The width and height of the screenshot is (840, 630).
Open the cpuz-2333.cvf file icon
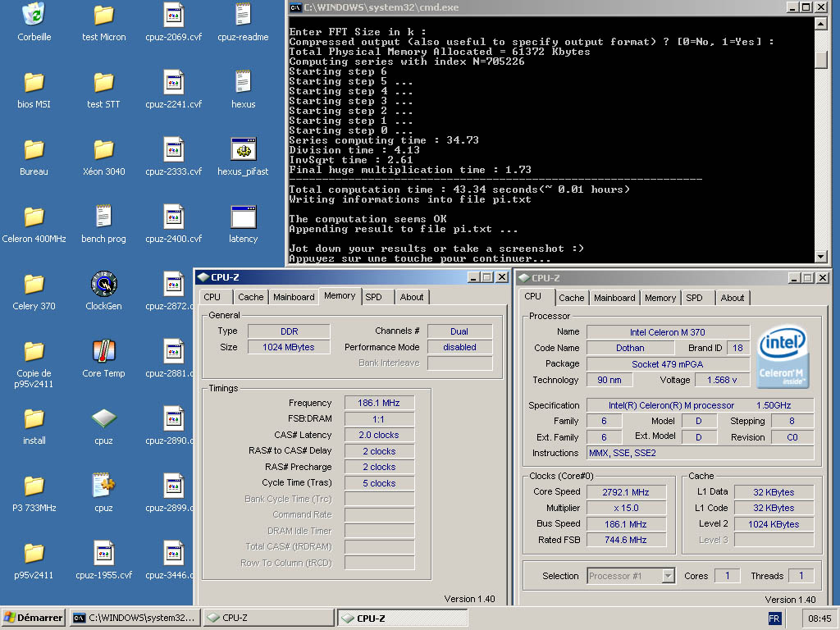(174, 150)
